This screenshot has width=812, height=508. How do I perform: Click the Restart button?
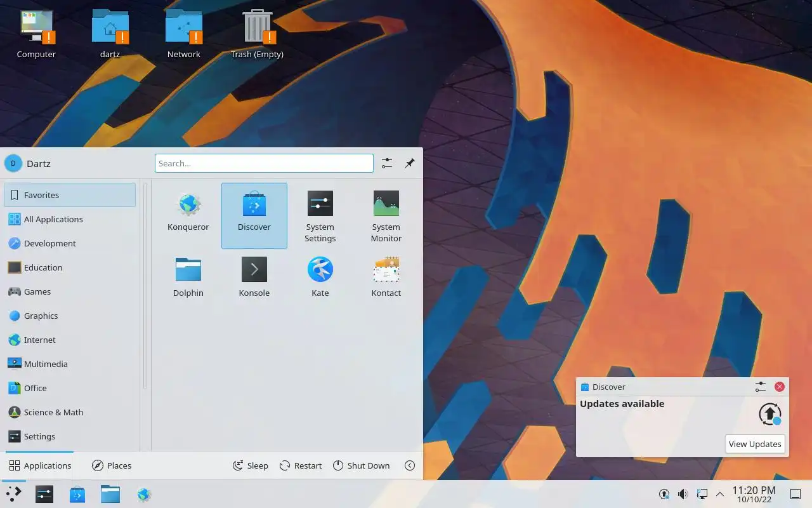tap(301, 465)
